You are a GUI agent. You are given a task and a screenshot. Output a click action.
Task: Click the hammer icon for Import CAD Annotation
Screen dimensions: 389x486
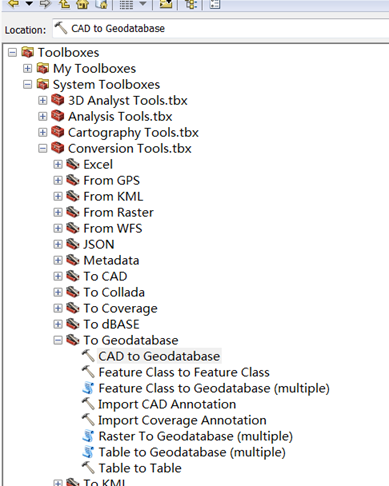[x=88, y=404]
